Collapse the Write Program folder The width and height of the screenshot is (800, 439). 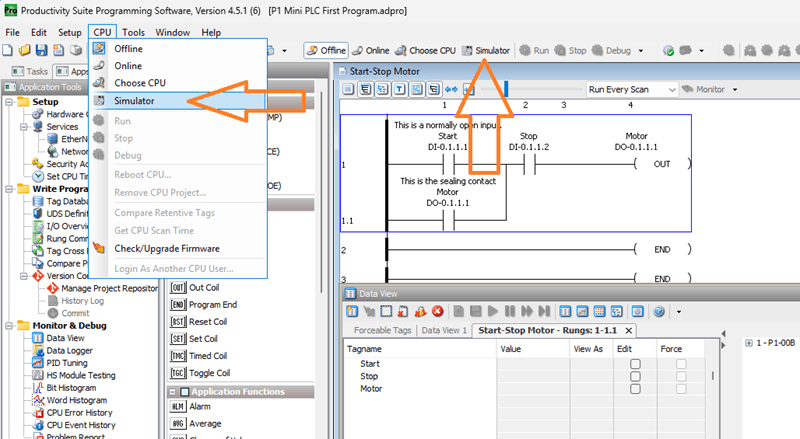[9, 189]
